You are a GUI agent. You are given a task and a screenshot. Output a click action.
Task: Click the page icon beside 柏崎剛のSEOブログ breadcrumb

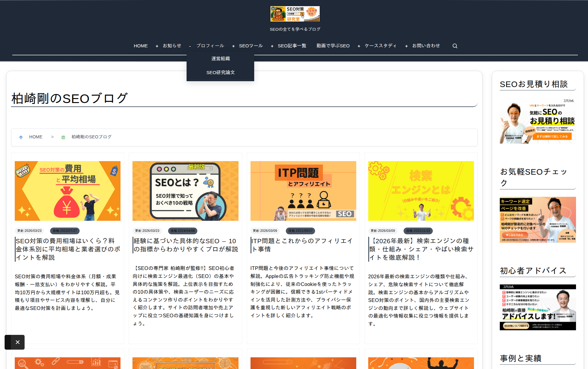[x=63, y=137]
